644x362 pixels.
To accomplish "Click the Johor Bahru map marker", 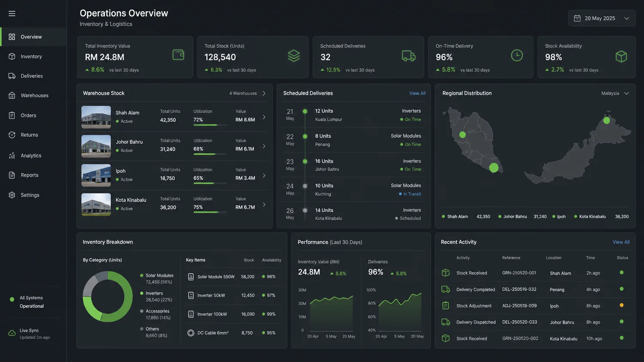I will (494, 168).
